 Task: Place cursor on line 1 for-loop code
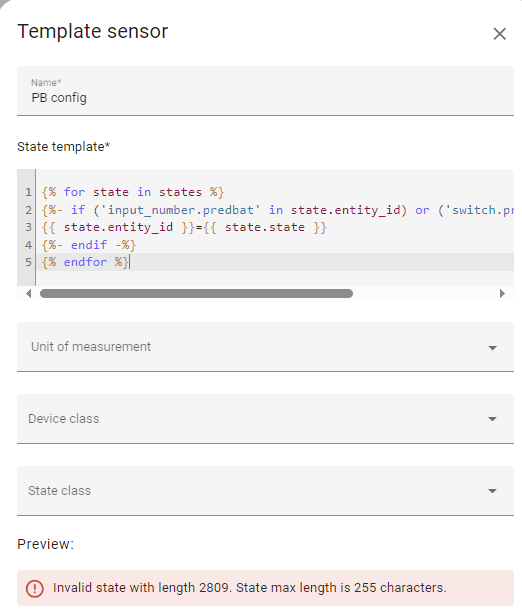click(x=133, y=192)
